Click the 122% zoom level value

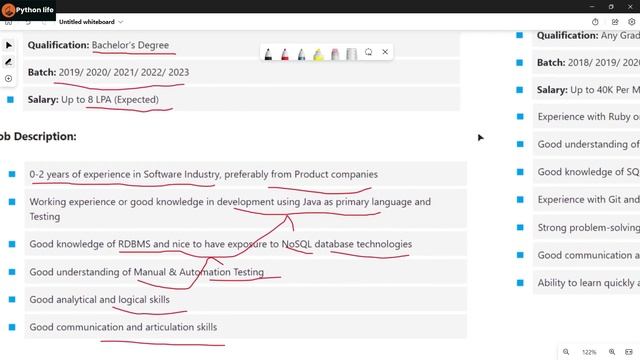589,352
